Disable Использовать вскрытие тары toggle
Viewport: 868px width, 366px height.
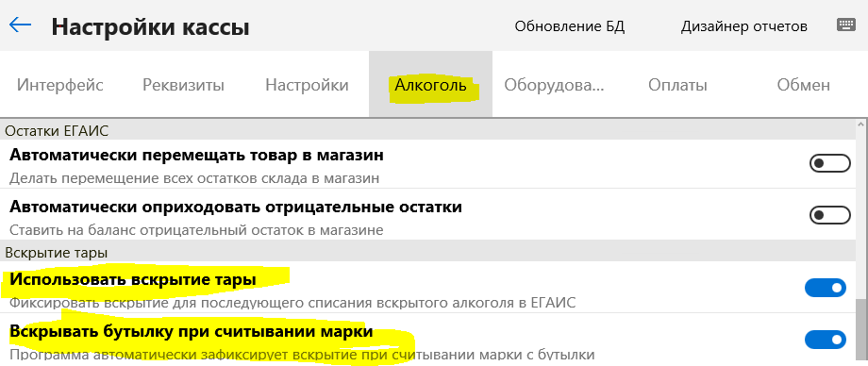826,288
